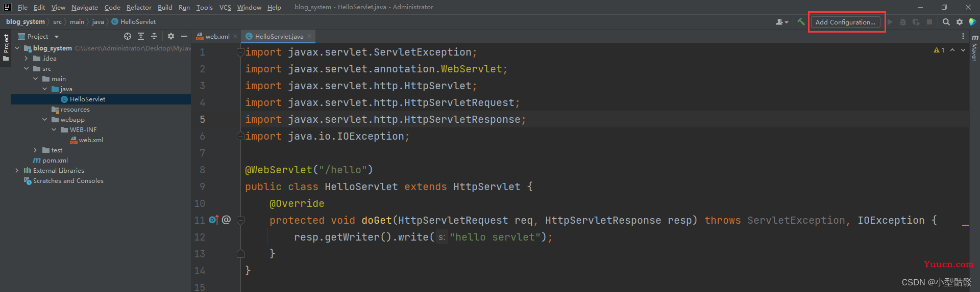
Task: Click the warning count indicator
Action: tap(939, 50)
